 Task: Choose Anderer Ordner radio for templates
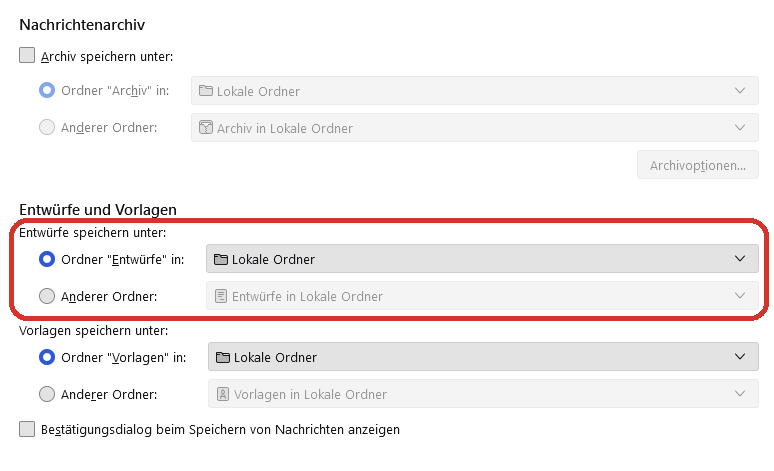pos(47,394)
